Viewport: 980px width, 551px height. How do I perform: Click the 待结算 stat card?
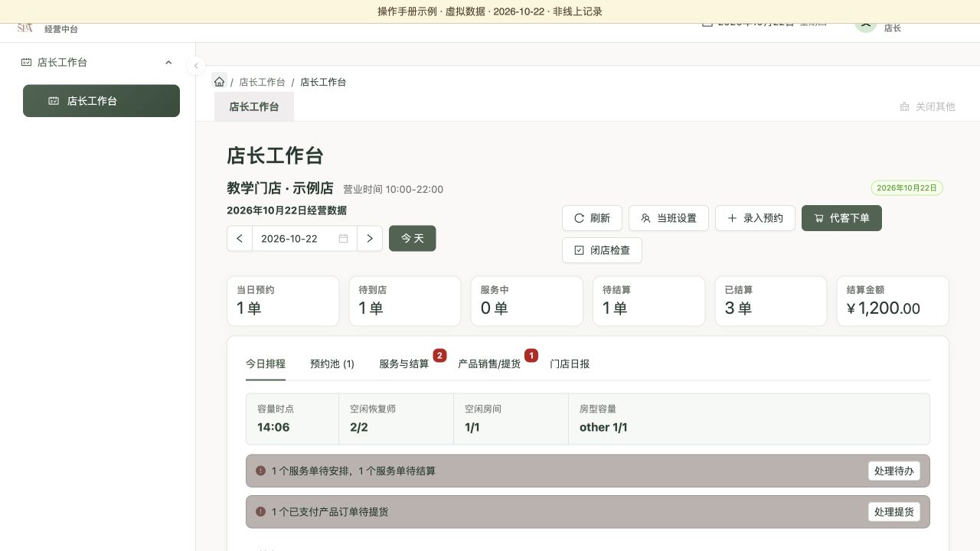649,301
